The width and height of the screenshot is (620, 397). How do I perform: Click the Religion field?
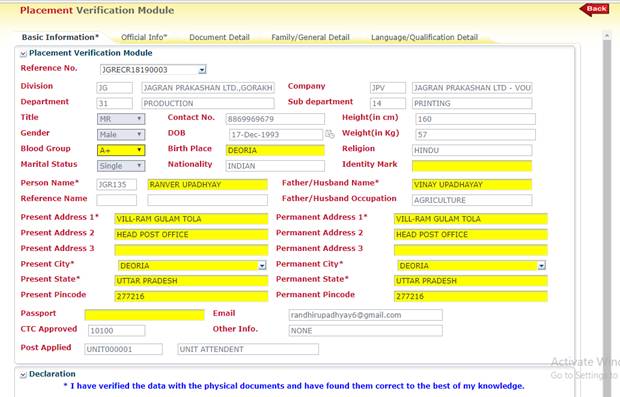click(472, 150)
